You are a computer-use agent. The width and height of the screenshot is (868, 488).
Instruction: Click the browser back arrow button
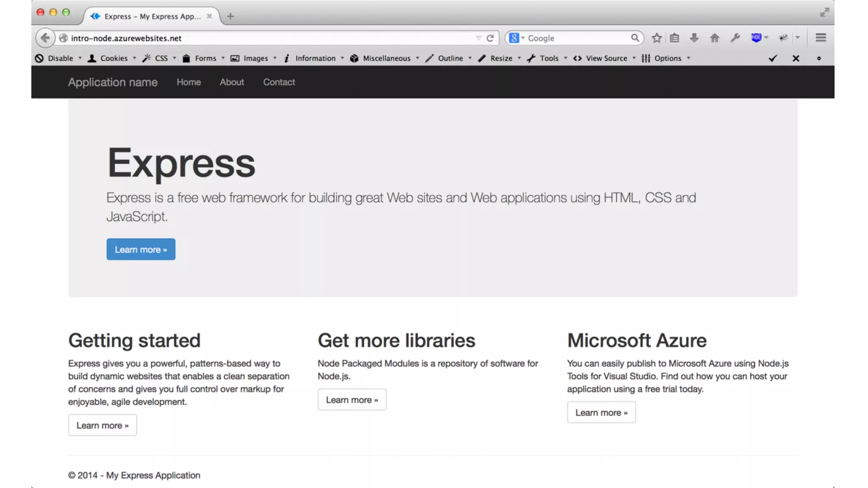click(x=45, y=38)
